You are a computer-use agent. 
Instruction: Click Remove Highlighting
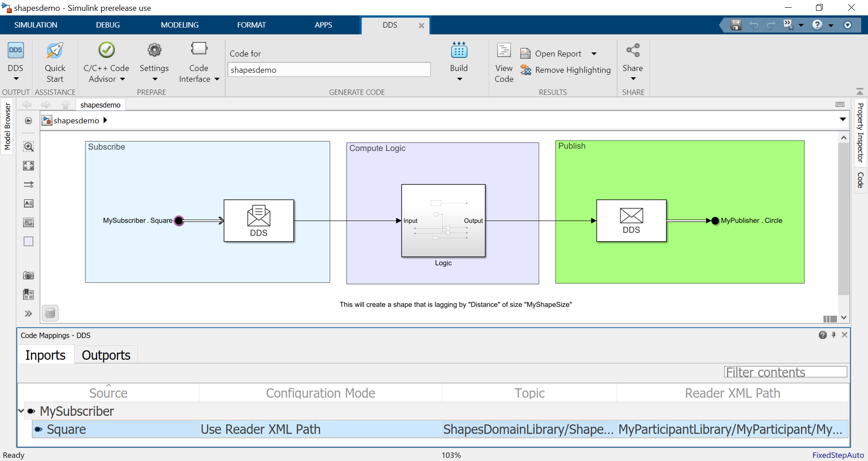coord(566,70)
